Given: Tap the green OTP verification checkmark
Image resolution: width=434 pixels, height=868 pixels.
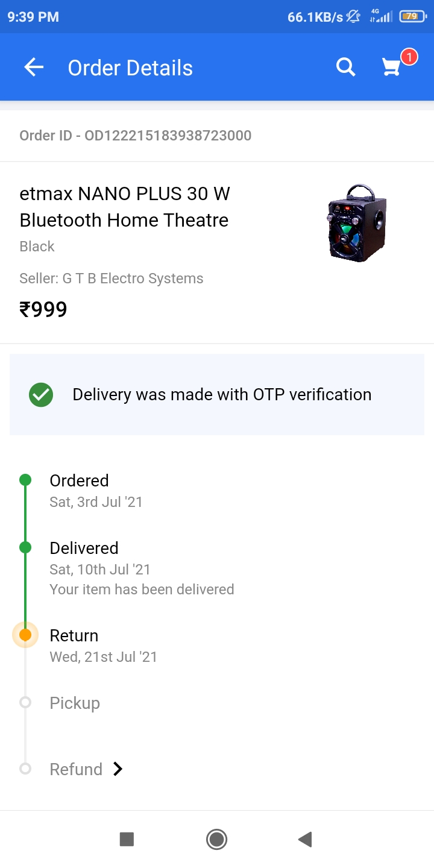Looking at the screenshot, I should pyautogui.click(x=41, y=395).
